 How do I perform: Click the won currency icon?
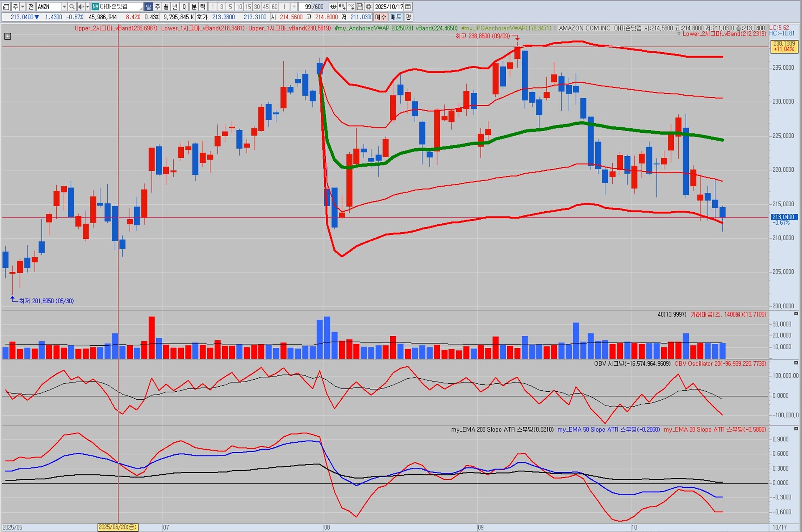click(x=333, y=7)
